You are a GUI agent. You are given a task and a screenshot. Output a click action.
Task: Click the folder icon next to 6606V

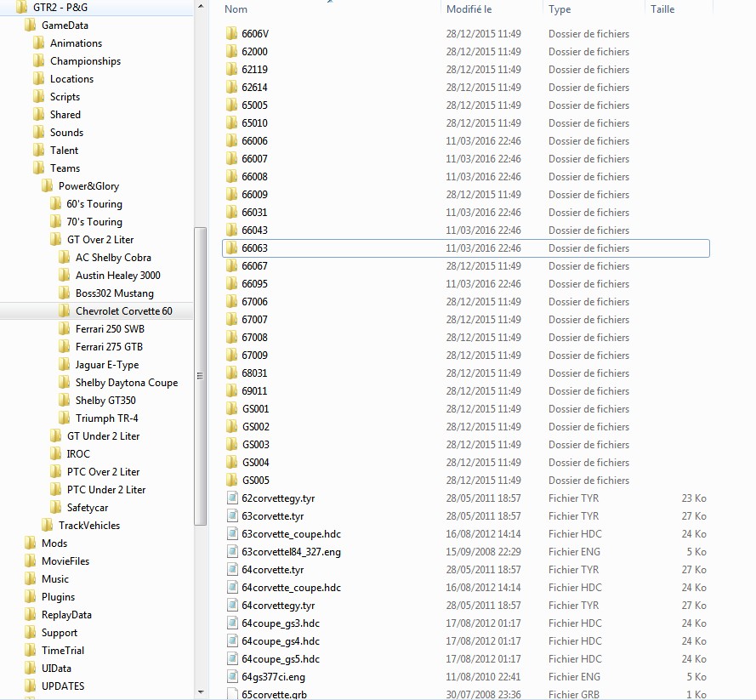pos(232,33)
